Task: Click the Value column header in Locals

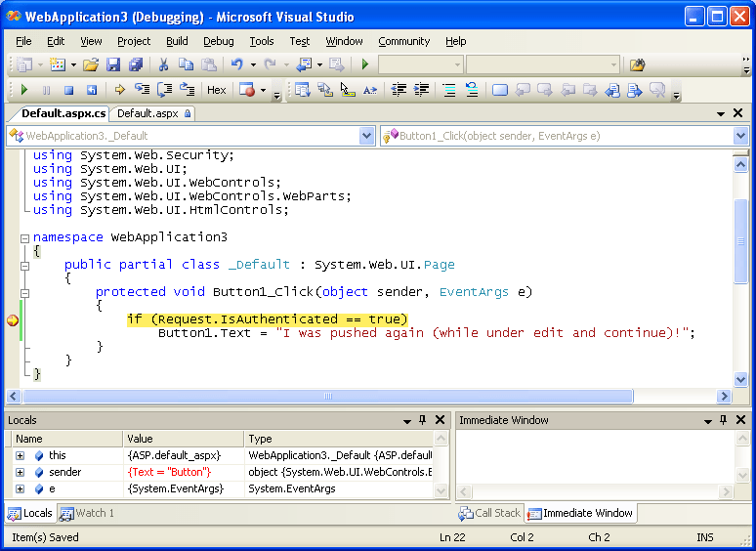Action: coord(184,439)
